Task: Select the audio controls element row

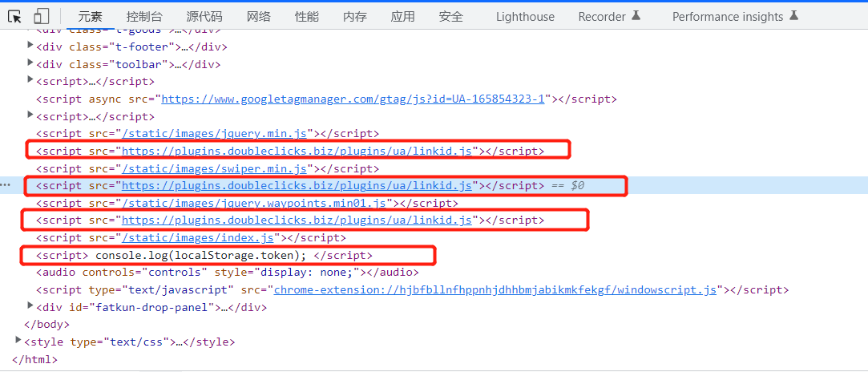Action: pyautogui.click(x=228, y=273)
